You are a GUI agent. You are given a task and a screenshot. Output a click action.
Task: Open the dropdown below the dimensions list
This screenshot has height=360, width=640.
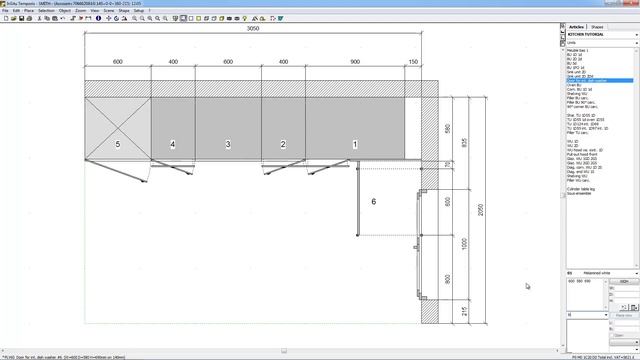click(x=606, y=315)
